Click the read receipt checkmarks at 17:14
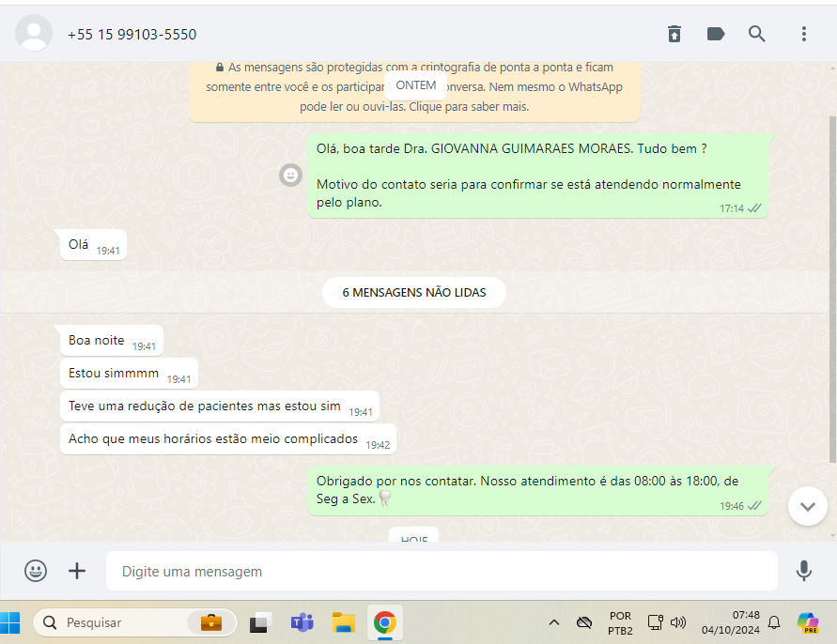The height and width of the screenshot is (644, 837). (754, 208)
